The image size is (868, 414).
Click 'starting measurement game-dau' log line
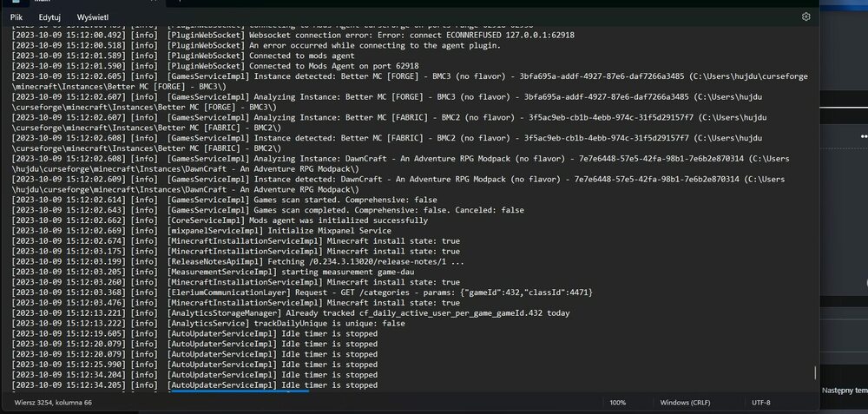click(x=214, y=272)
